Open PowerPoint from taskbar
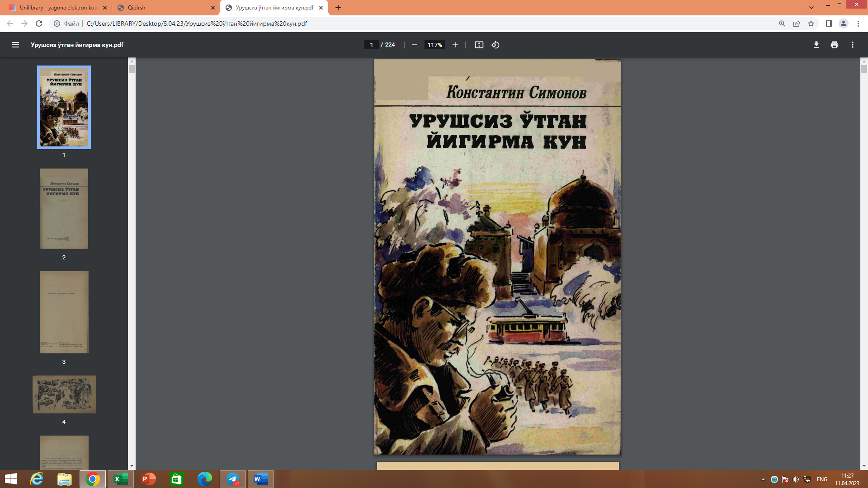 pos(149,479)
